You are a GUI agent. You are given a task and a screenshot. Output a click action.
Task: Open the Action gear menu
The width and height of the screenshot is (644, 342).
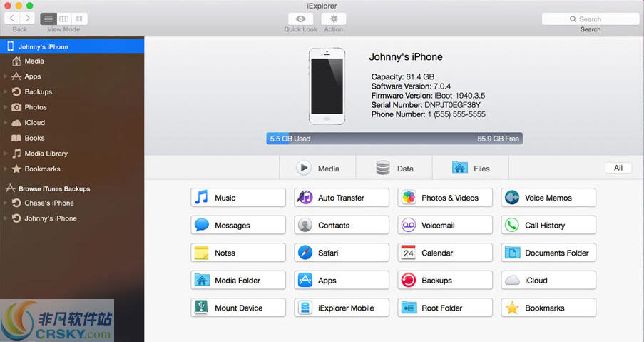(334, 19)
